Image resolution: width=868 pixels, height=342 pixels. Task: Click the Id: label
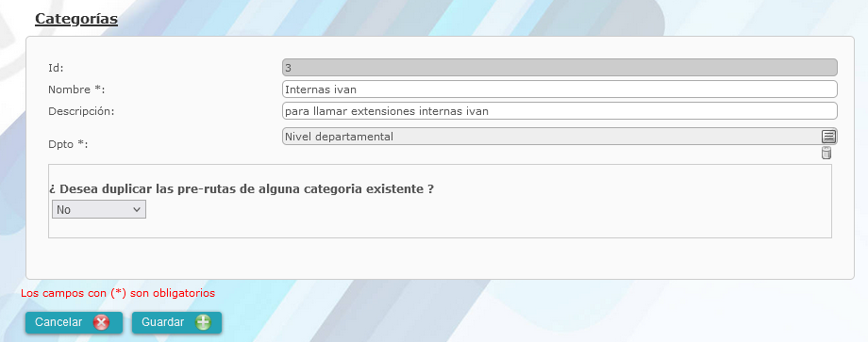coord(56,68)
